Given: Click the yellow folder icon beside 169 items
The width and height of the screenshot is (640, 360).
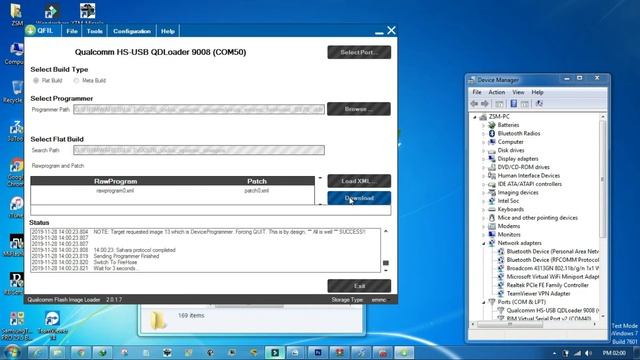Looking at the screenshot, I should tap(158, 320).
